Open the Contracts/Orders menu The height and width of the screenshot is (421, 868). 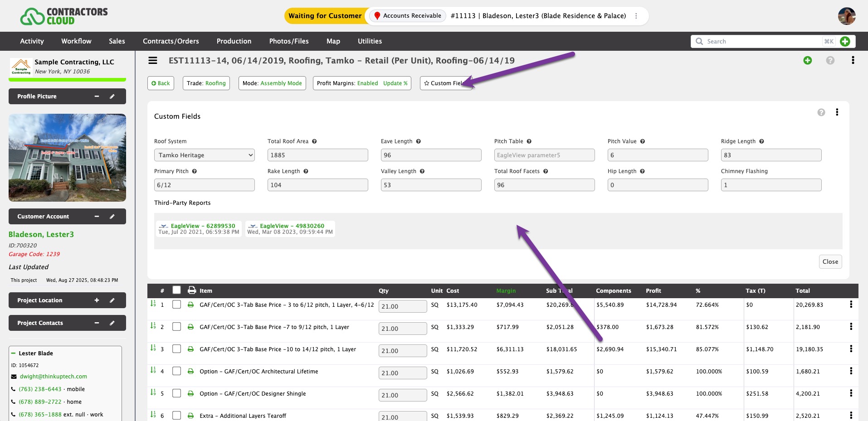click(x=171, y=41)
